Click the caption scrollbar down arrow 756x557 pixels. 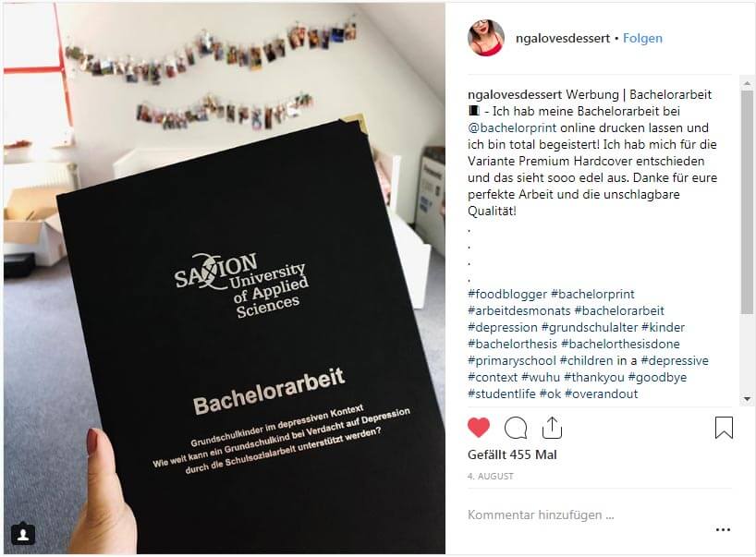pyautogui.click(x=747, y=399)
